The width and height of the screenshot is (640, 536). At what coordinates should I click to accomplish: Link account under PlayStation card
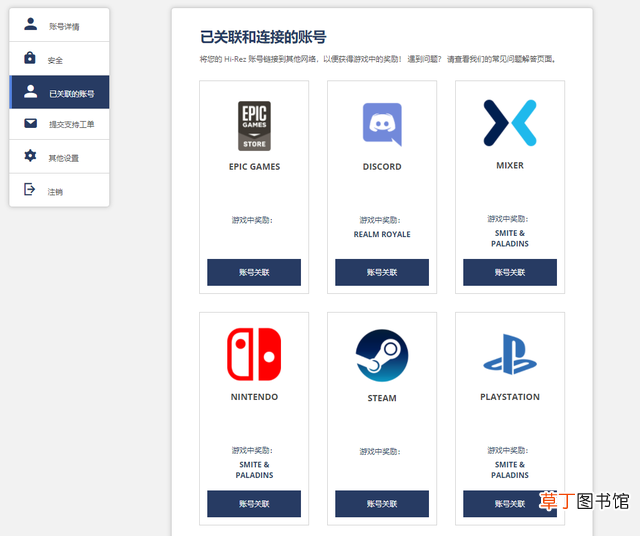[510, 504]
